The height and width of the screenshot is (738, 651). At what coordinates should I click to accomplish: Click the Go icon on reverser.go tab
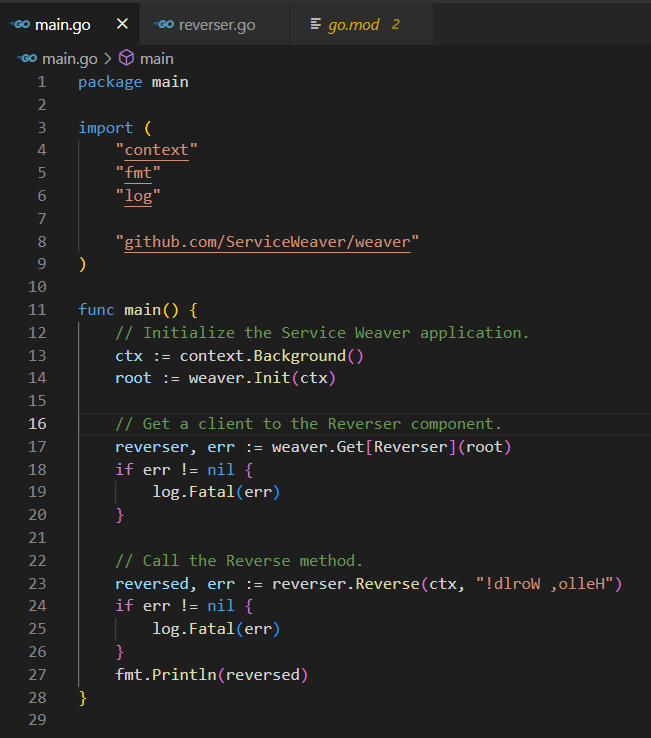pyautogui.click(x=165, y=24)
